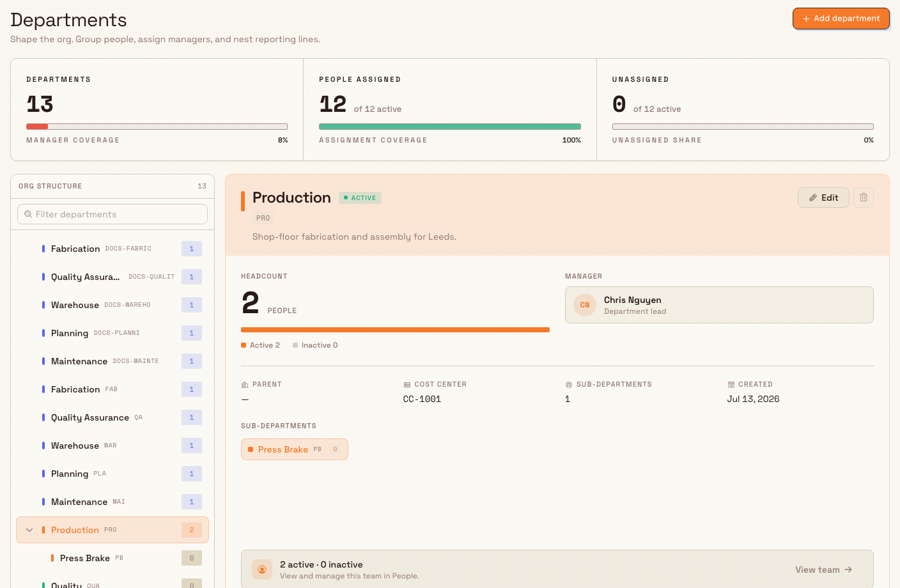Click the Created calendar icon
This screenshot has width=900, height=588.
(x=731, y=385)
